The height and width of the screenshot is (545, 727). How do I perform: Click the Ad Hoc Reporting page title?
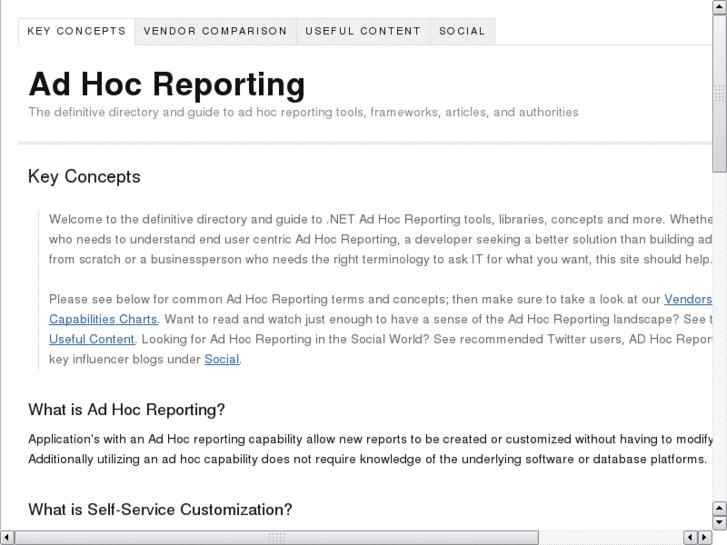click(167, 84)
